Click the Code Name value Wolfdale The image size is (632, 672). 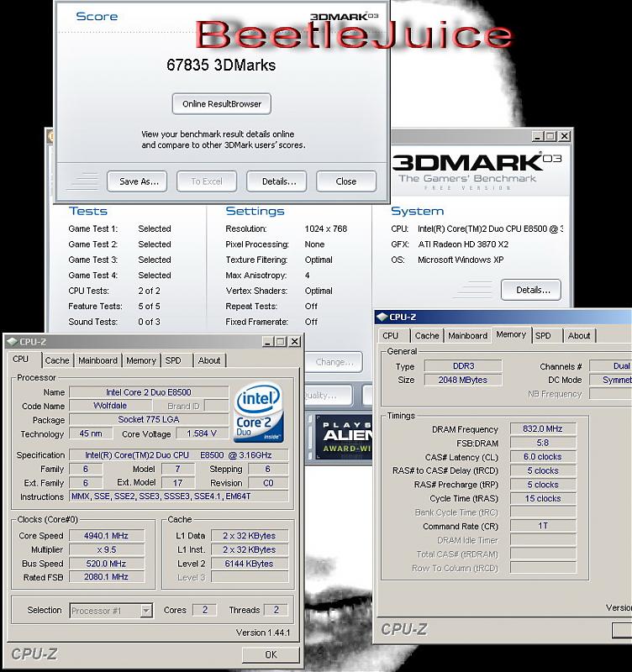(110, 406)
